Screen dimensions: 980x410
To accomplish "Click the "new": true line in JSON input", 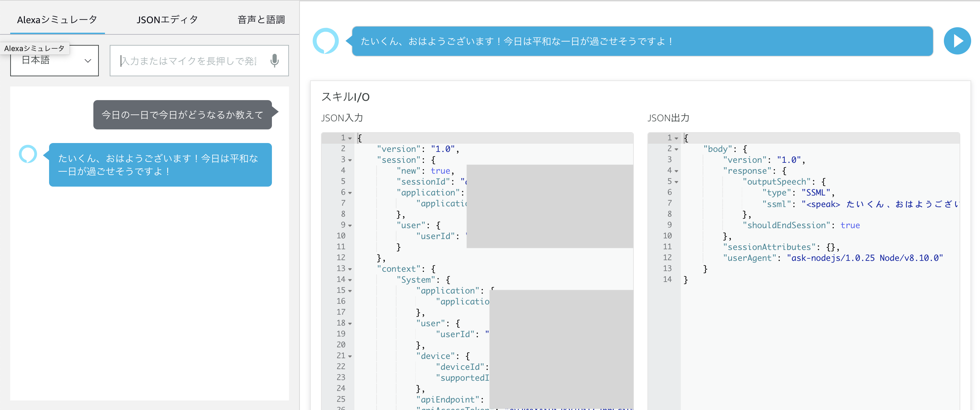I will click(x=425, y=171).
